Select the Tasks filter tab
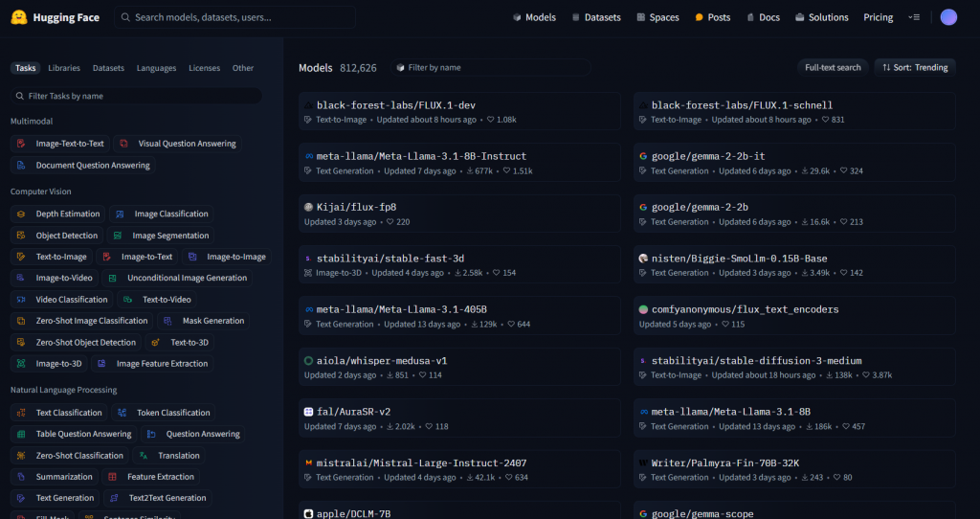 (x=26, y=68)
